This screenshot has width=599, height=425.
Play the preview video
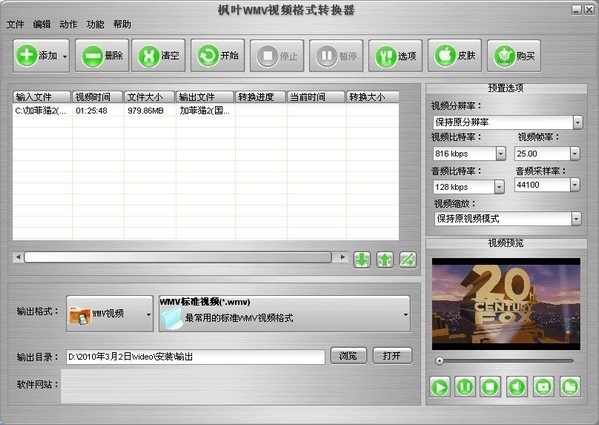pyautogui.click(x=440, y=387)
